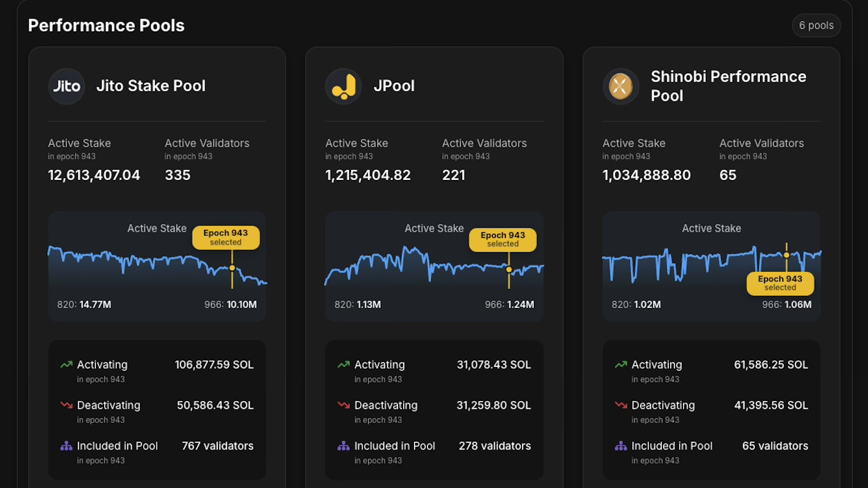Click the Active Stake chart title on JPool
This screenshot has width=868, height=488.
click(434, 228)
